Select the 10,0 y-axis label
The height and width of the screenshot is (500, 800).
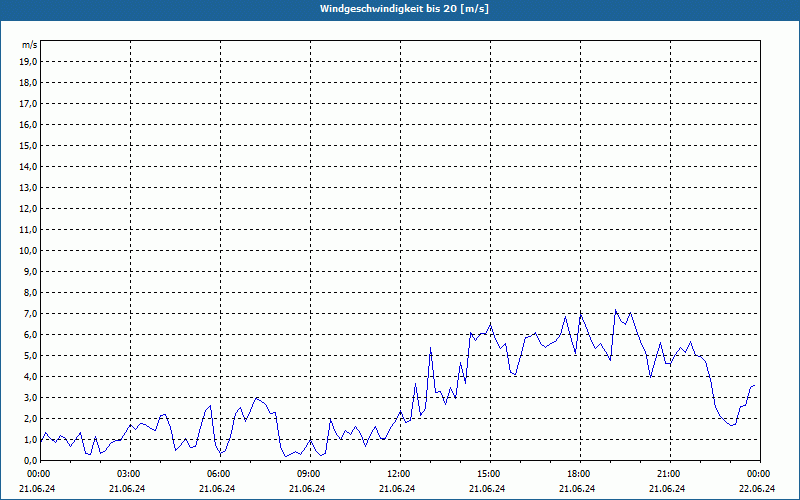(x=28, y=251)
